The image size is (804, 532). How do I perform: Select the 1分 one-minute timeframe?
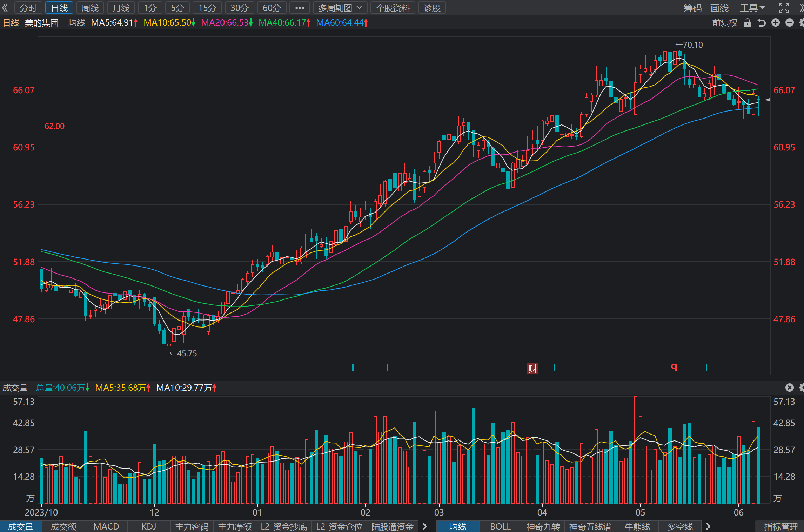click(x=150, y=8)
